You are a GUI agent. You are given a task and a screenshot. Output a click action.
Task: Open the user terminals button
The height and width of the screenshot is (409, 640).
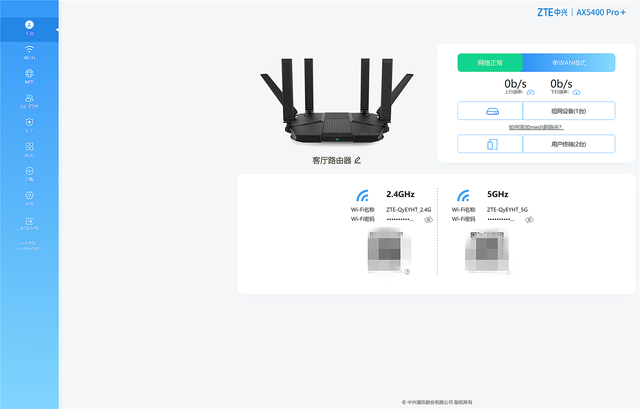point(536,144)
